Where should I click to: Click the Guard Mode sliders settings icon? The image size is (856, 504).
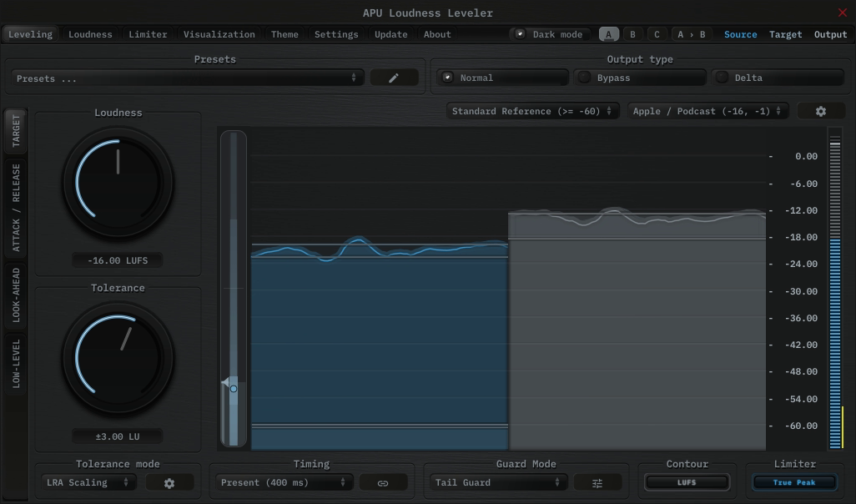[x=598, y=481]
